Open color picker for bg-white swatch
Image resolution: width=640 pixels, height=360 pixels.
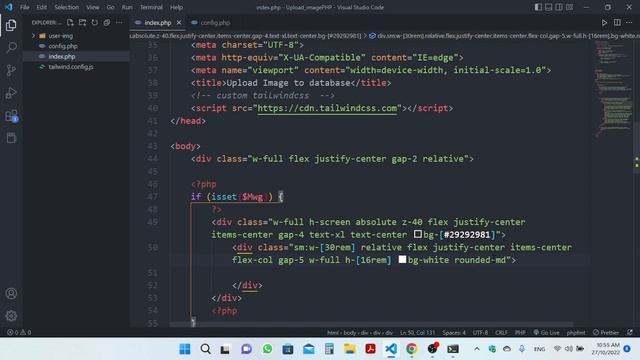(x=402, y=260)
